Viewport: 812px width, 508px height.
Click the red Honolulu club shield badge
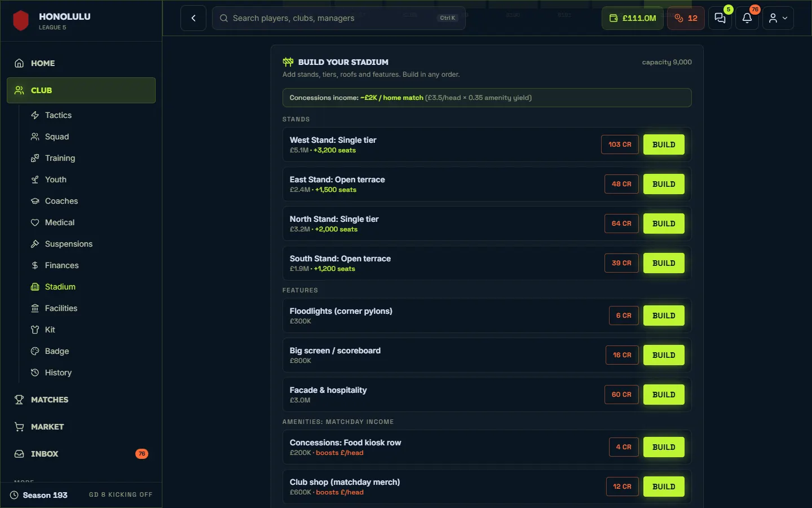point(21,21)
